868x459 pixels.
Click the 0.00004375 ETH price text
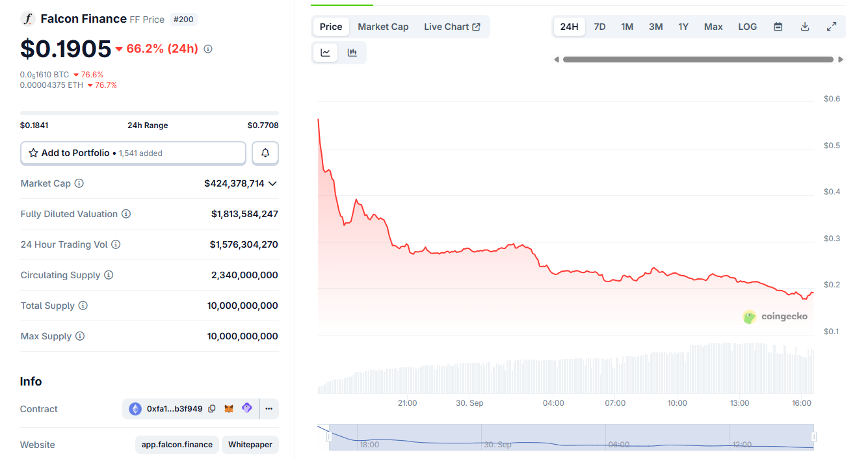pos(51,85)
